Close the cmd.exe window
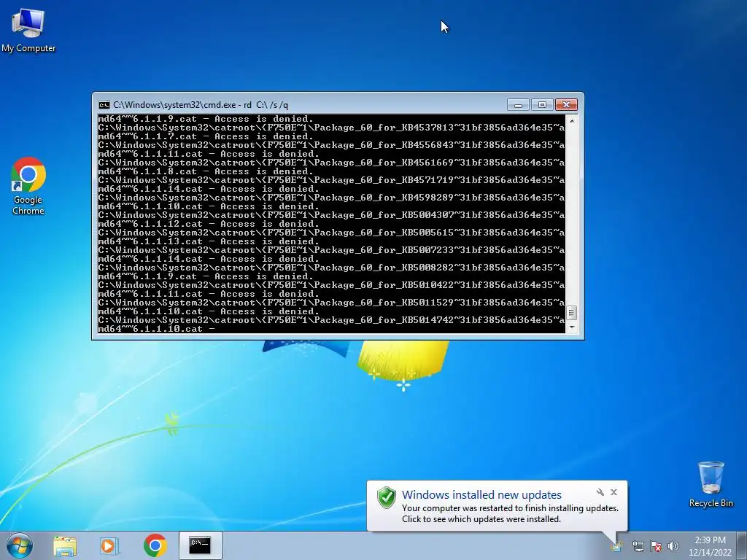 tap(566, 105)
